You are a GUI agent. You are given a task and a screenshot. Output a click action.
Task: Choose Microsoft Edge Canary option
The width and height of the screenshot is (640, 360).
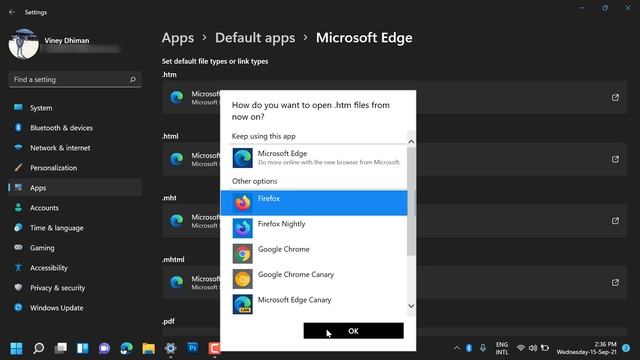pyautogui.click(x=314, y=304)
